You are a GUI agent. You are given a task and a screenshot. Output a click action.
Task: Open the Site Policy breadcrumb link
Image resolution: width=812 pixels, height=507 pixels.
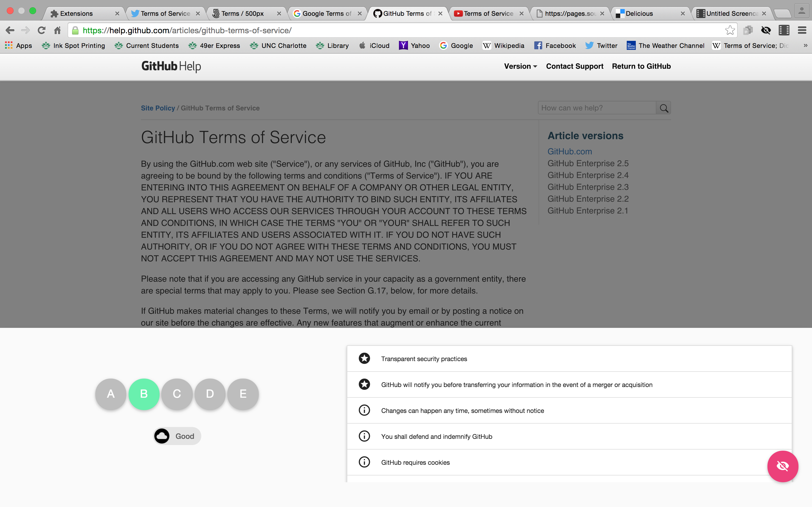click(158, 108)
